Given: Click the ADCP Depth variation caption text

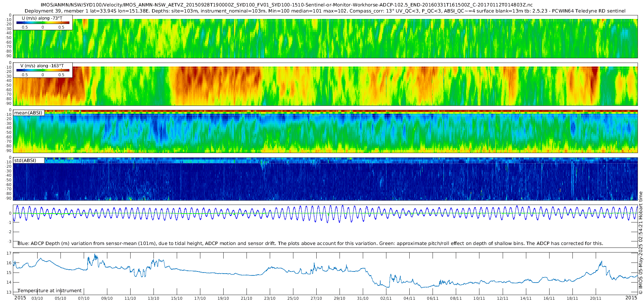Looking at the screenshot, I should (310, 244).
